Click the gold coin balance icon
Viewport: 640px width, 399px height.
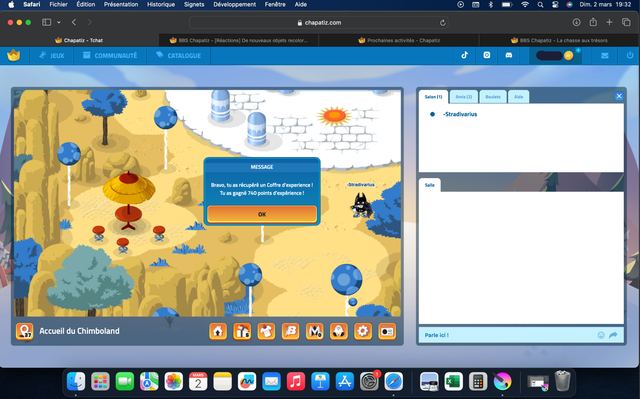[x=568, y=55]
